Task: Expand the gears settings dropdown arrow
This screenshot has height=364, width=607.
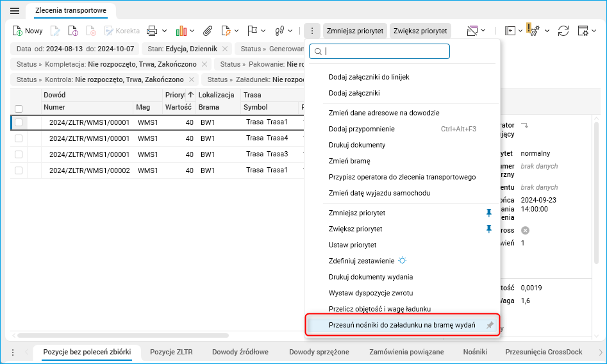Action: (x=547, y=31)
